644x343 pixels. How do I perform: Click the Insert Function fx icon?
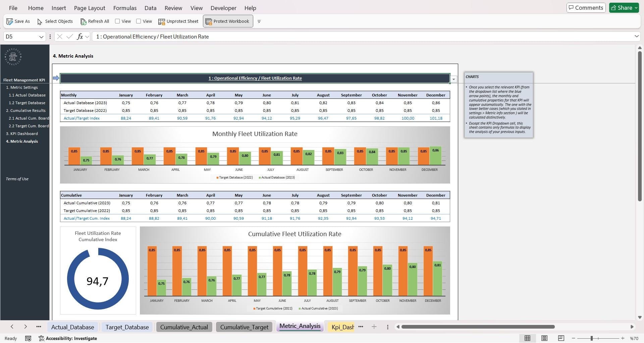tap(80, 37)
